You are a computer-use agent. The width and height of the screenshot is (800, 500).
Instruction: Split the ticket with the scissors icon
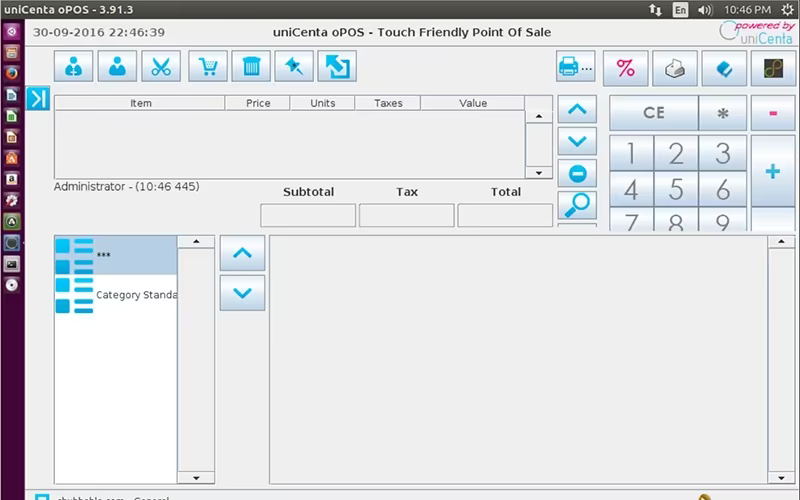coord(161,66)
